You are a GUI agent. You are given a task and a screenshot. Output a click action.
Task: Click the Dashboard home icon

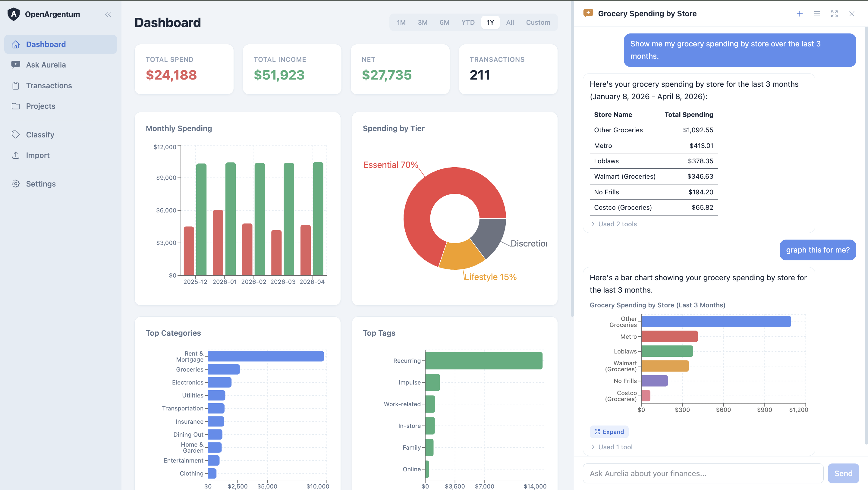pyautogui.click(x=15, y=44)
